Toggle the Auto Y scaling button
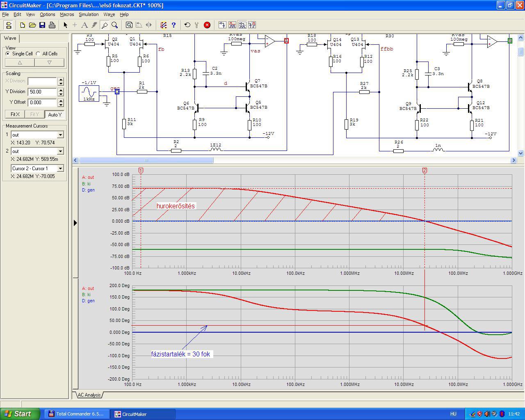 coord(55,114)
